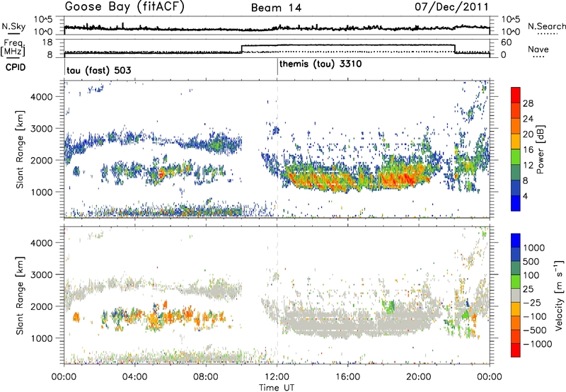Click '4000' on the power panel range axis
The width and height of the screenshot is (566, 392).
pyautogui.click(x=42, y=97)
